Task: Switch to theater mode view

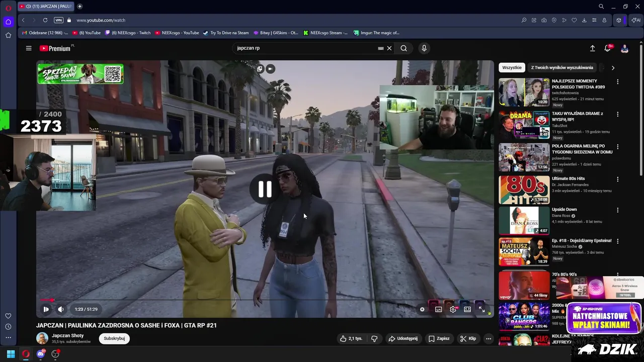Action: pos(467,309)
